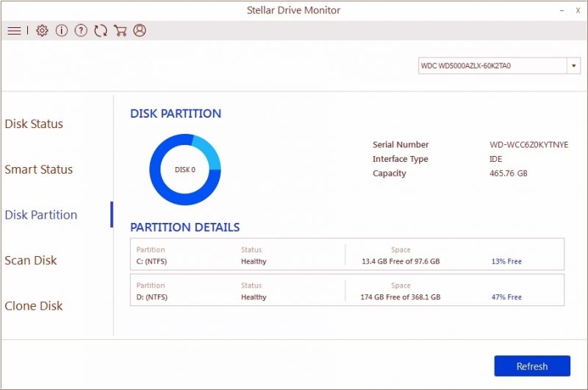Screen dimensions: 588x390
Task: Click the 13% Free value
Action: [506, 261]
